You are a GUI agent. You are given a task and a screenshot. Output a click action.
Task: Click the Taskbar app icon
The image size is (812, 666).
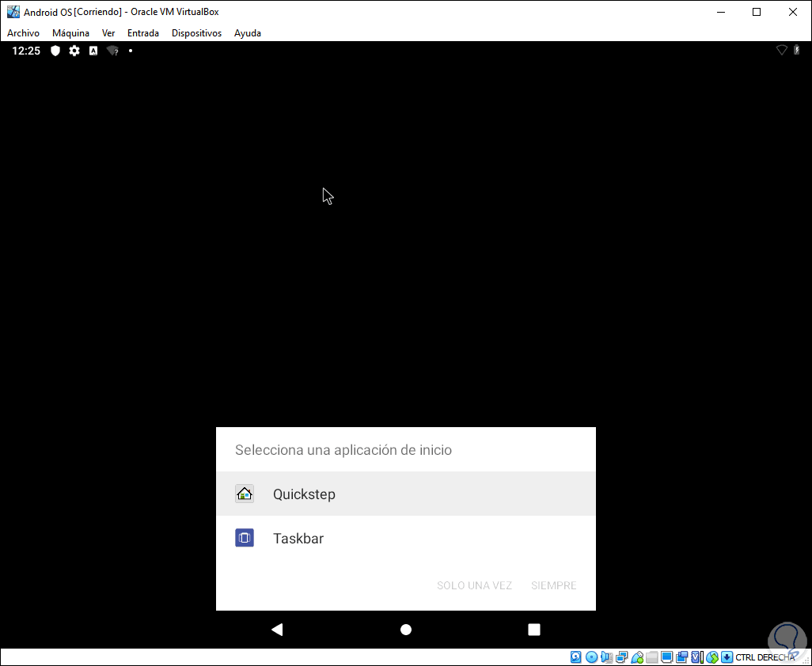245,538
